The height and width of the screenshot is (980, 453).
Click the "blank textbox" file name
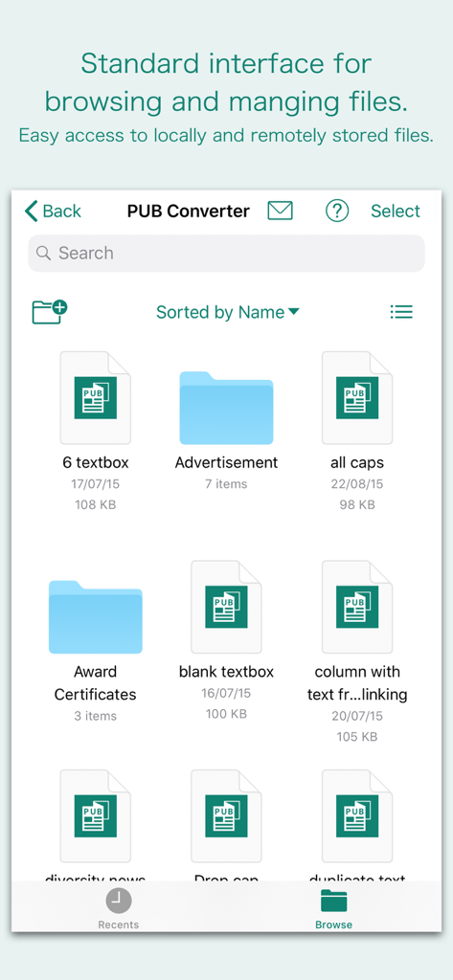click(226, 672)
